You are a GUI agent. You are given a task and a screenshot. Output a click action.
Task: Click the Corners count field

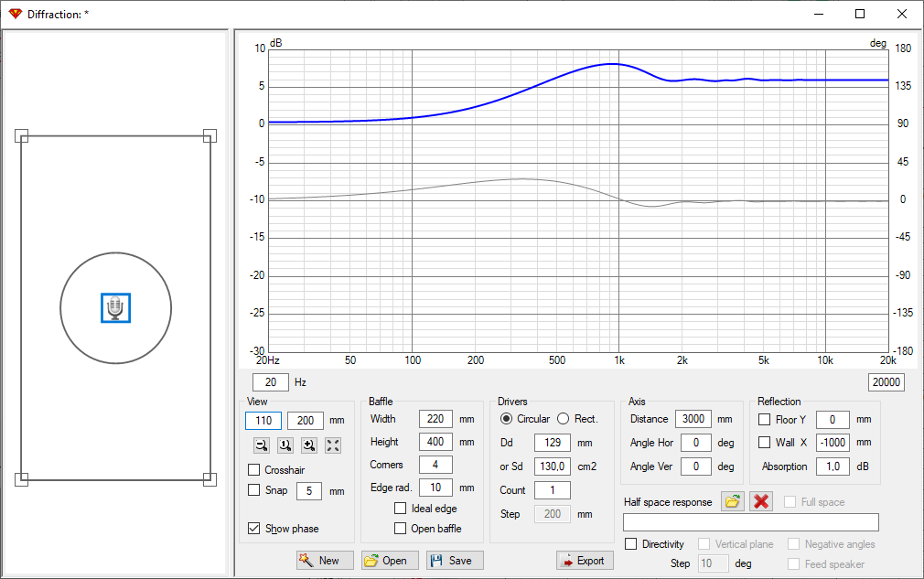[x=435, y=464]
